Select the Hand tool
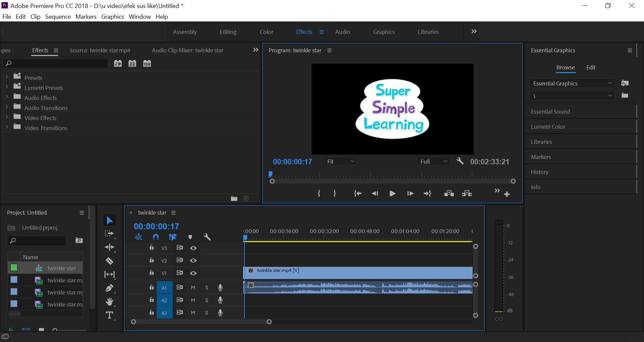This screenshot has height=342, width=644. coord(110,301)
